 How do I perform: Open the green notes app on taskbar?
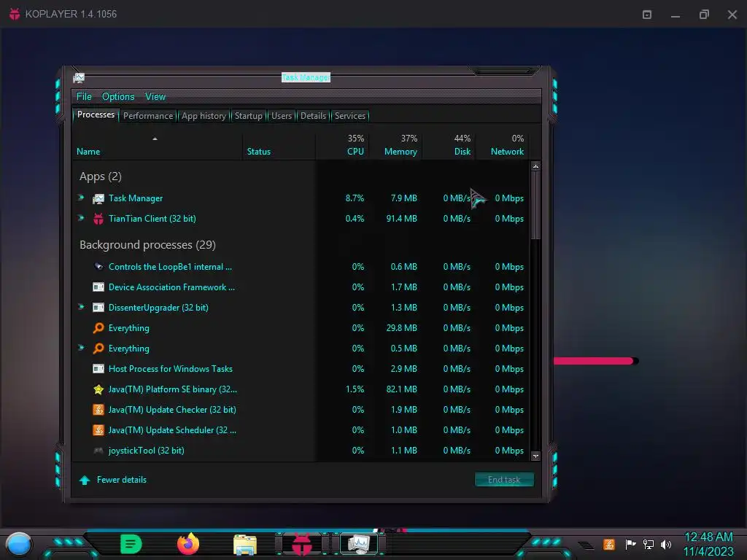click(x=131, y=544)
